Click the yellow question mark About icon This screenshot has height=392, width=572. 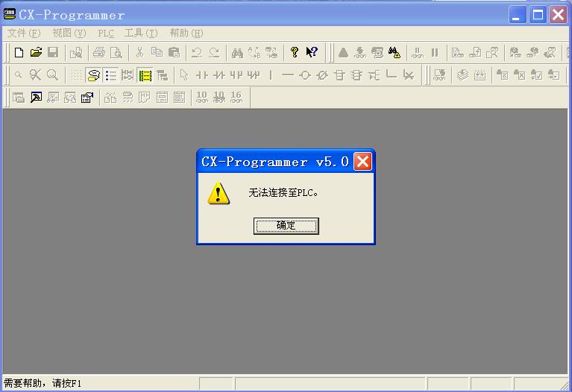295,52
